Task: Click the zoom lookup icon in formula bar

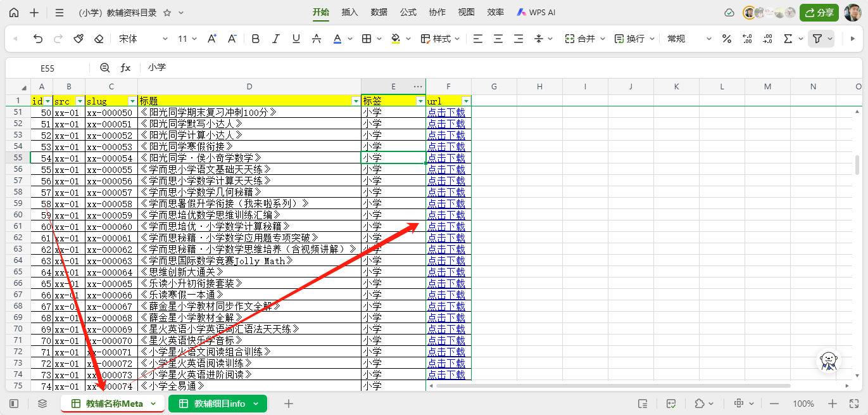Action: 105,67
